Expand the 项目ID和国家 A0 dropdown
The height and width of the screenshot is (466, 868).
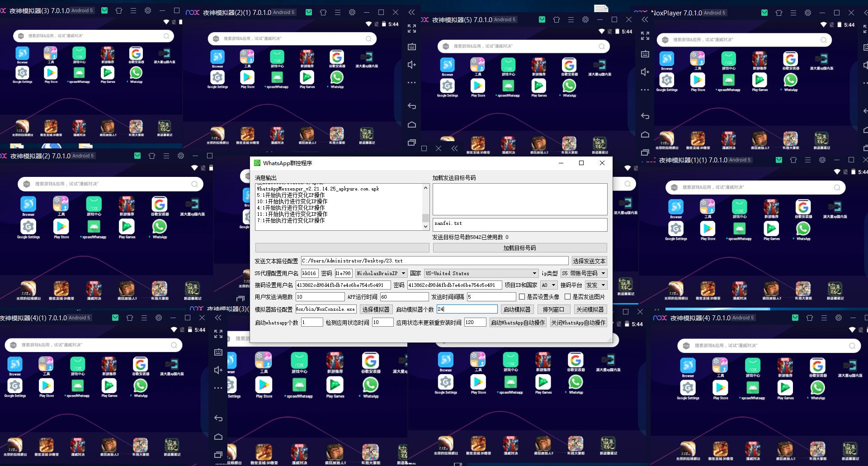[x=548, y=285]
